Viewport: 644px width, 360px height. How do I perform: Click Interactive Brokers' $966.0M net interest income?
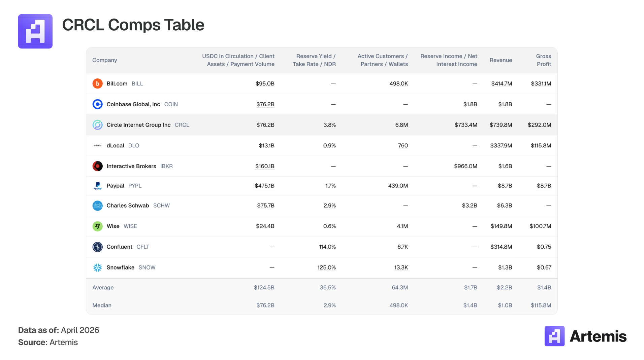coord(465,166)
